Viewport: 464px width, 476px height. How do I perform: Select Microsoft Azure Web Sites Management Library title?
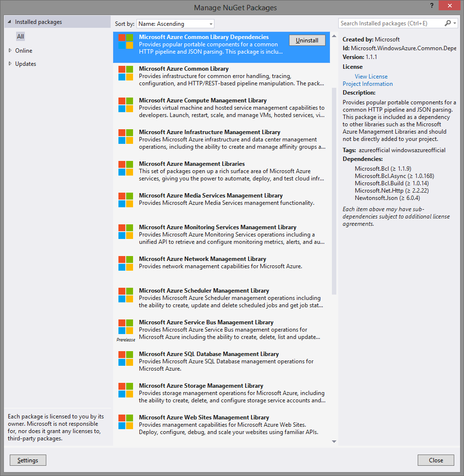click(204, 417)
